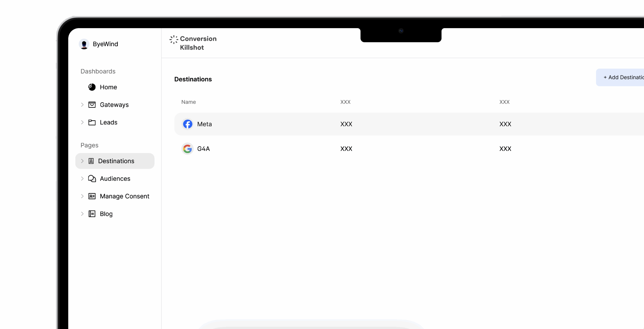Image resolution: width=644 pixels, height=329 pixels.
Task: Select the Meta destination row
Action: click(403, 124)
